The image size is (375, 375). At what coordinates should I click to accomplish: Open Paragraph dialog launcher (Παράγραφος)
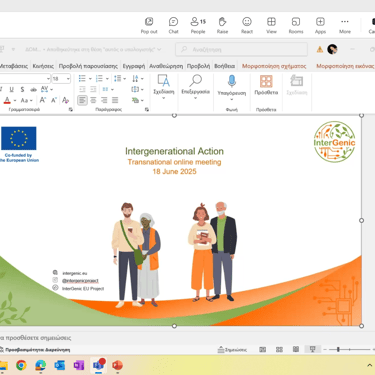(147, 109)
